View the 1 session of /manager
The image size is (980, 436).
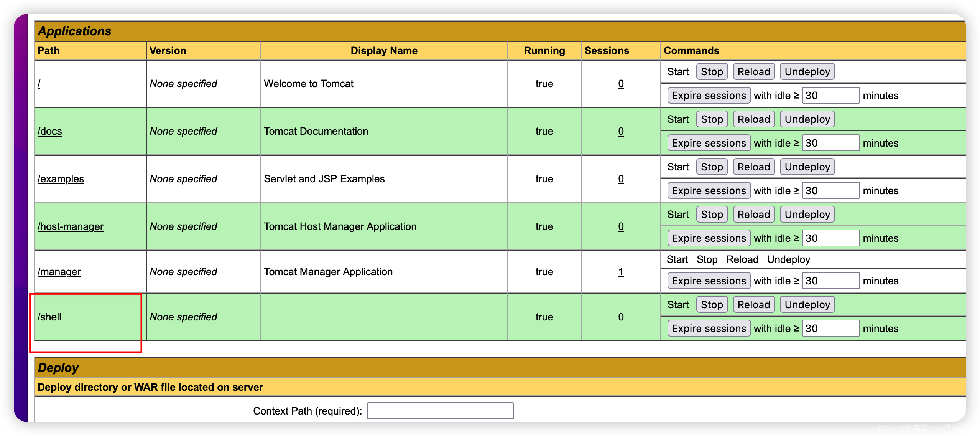point(621,272)
